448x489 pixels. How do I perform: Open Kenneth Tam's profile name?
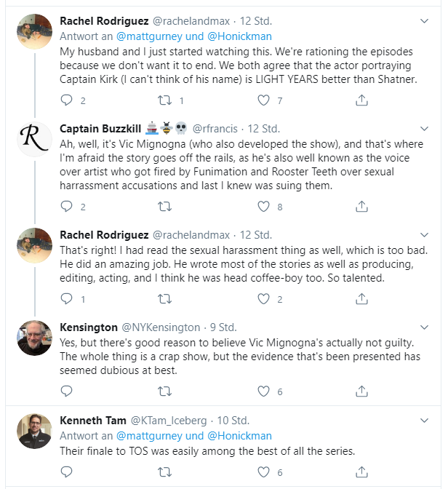93,421
